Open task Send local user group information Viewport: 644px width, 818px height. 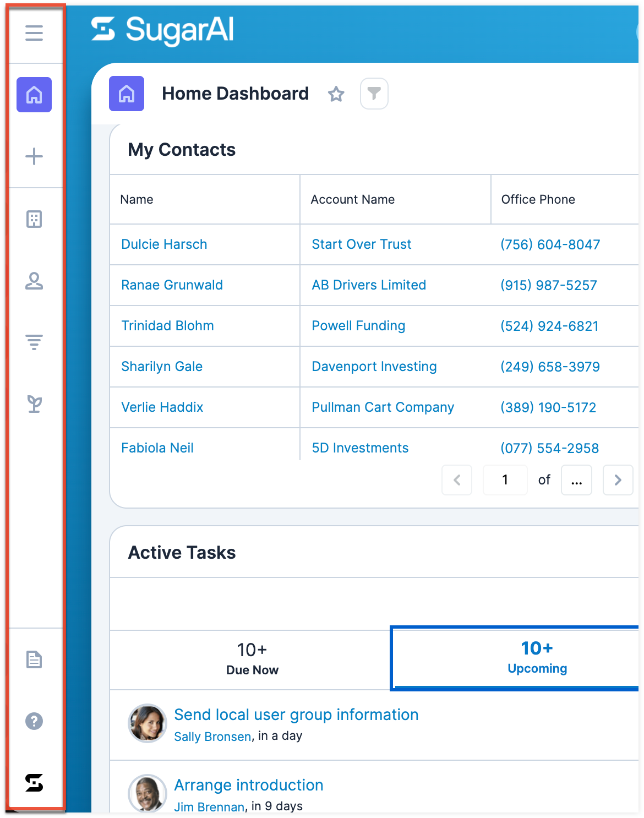[296, 715]
